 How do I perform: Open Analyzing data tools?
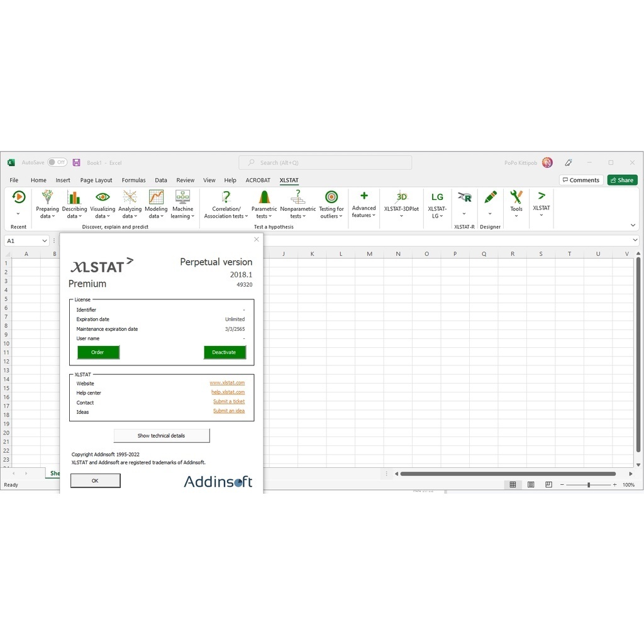130,204
